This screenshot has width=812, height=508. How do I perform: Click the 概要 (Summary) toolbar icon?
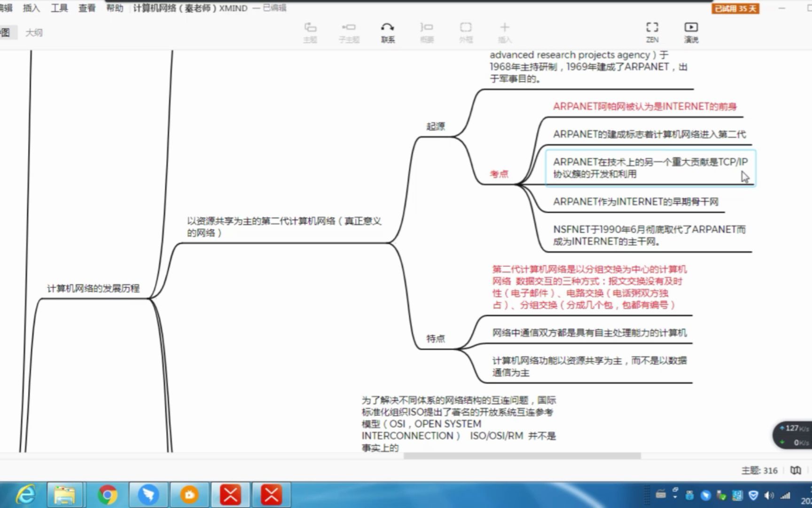coord(427,32)
